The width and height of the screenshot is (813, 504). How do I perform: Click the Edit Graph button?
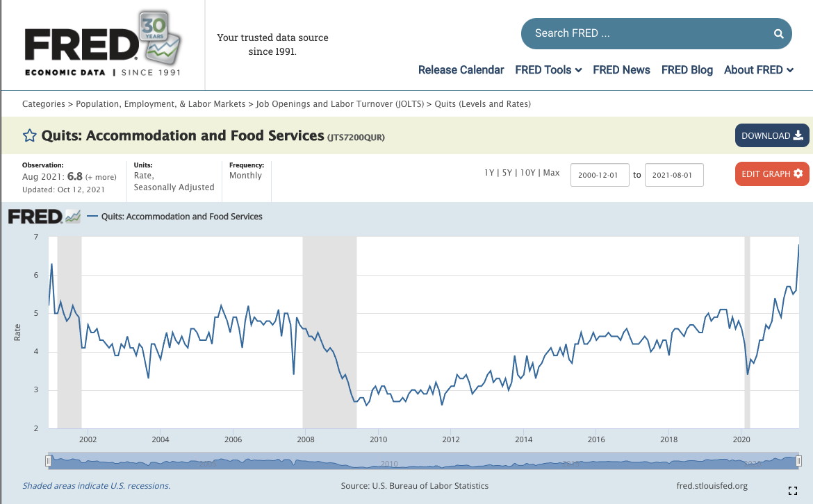[x=771, y=174]
